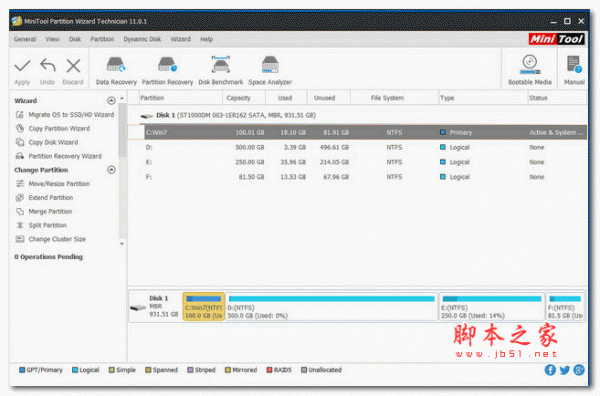The height and width of the screenshot is (396, 600).
Task: Click the 0 Operations Pending text
Action: [49, 257]
